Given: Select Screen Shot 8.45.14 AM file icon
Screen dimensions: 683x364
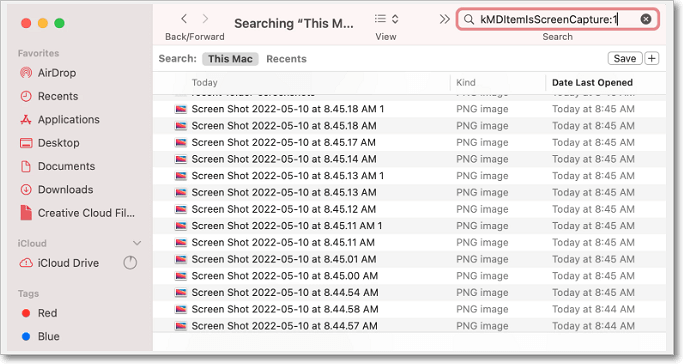Looking at the screenshot, I should tap(181, 159).
